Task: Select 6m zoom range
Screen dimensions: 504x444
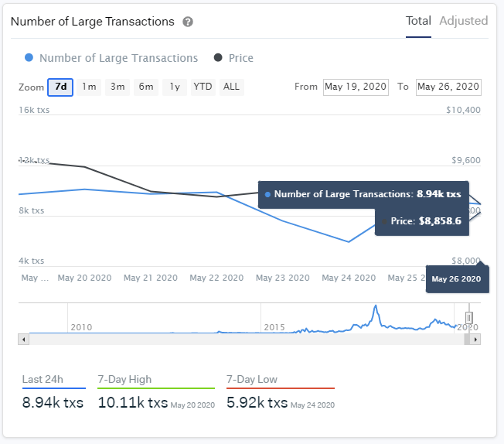Action: coord(146,87)
